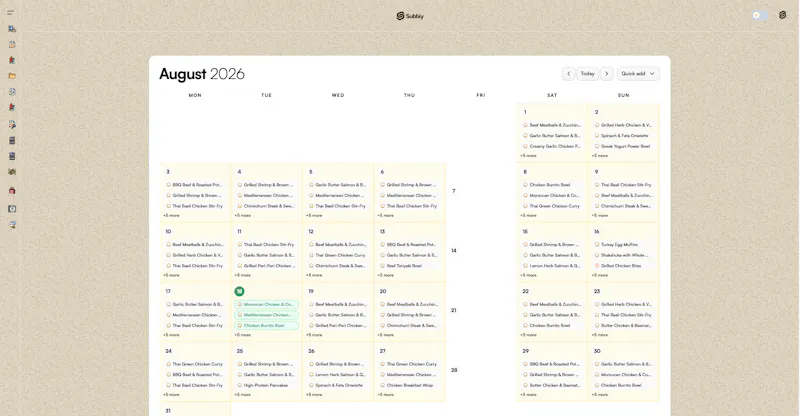800x416 pixels.
Task: Expand +5 more on August 11
Action: coord(242,275)
